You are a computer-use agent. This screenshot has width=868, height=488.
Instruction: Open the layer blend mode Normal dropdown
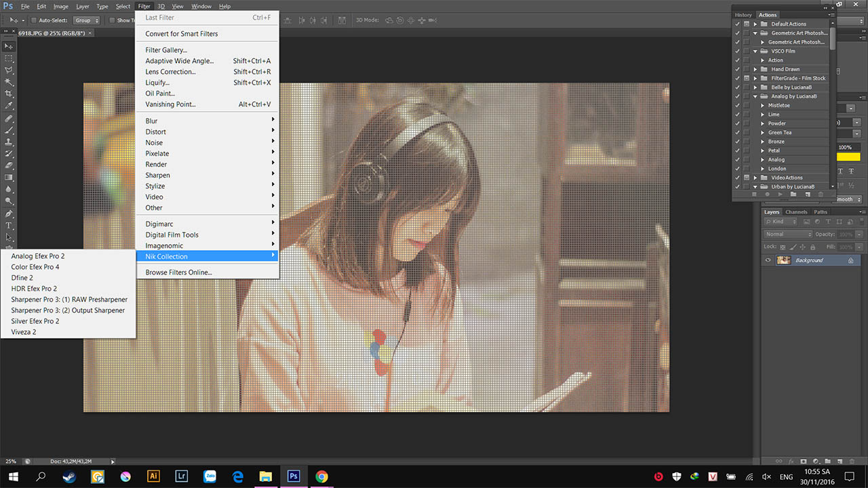click(787, 234)
